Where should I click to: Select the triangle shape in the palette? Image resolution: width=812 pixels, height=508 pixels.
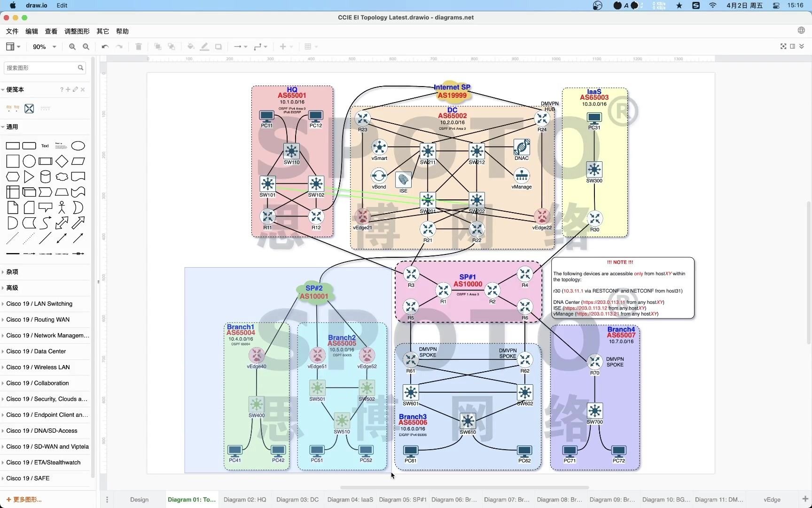coord(29,177)
